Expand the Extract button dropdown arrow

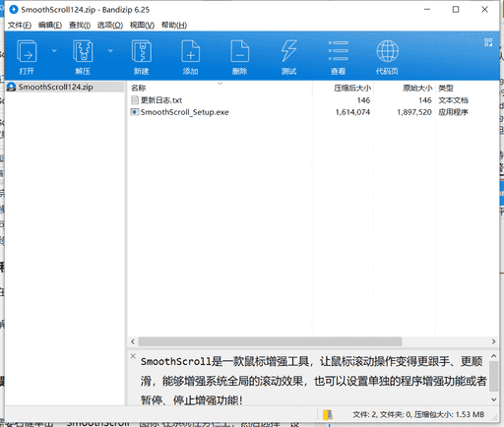tap(110, 50)
